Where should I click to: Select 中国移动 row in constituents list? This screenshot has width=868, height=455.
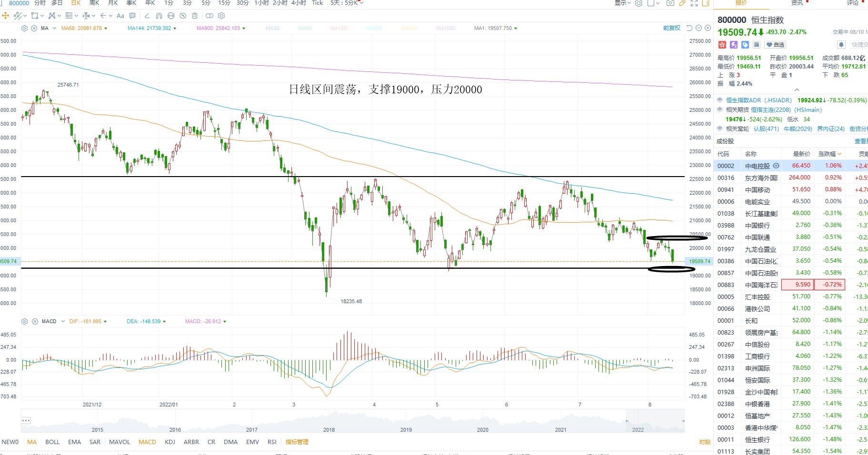[x=790, y=189]
